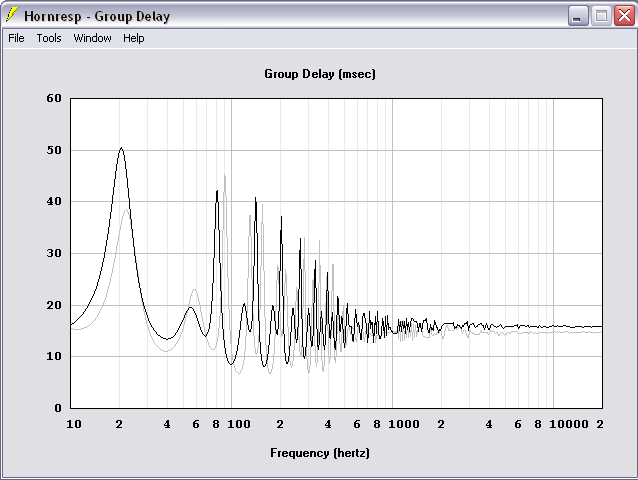Click the disabled maximize button

pyautogui.click(x=601, y=16)
